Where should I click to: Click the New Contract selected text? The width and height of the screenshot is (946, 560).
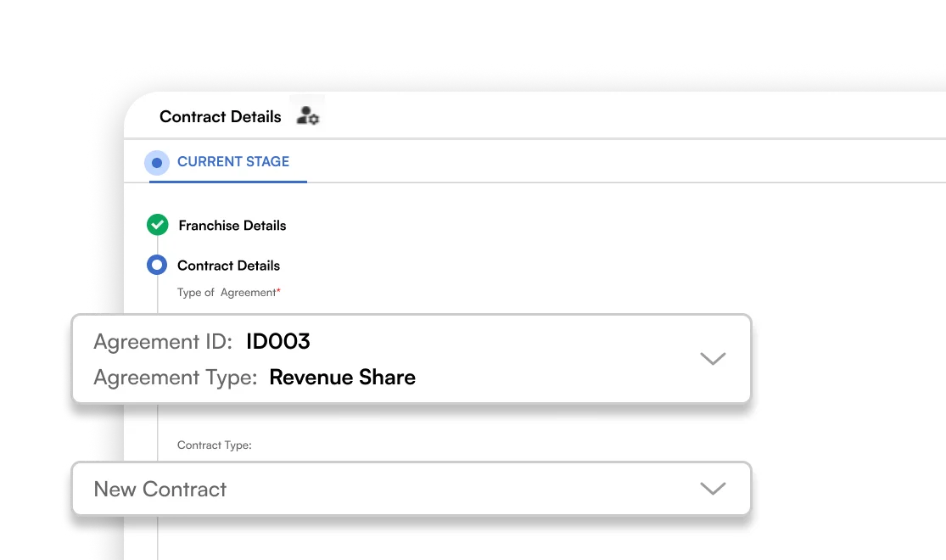[160, 489]
